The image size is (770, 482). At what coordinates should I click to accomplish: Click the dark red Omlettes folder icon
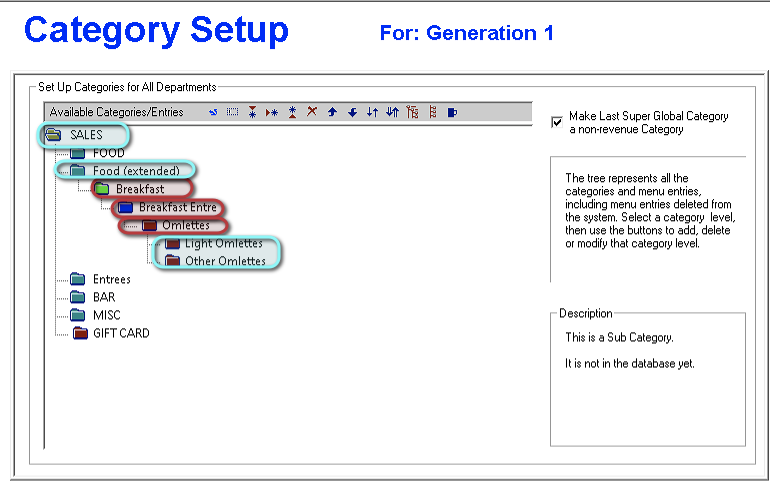149,225
